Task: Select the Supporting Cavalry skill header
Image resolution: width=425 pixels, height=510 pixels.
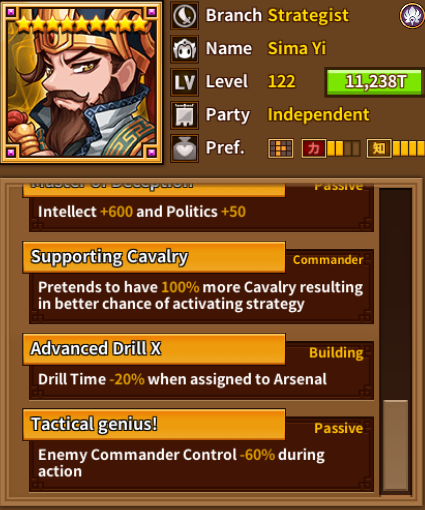Action: [x=154, y=257]
